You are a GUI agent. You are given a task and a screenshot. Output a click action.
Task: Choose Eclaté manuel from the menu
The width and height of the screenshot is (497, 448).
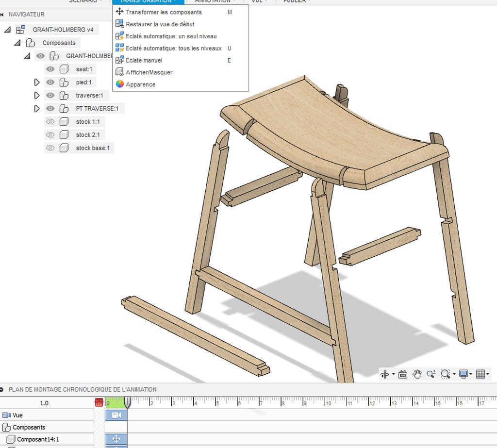pyautogui.click(x=144, y=60)
